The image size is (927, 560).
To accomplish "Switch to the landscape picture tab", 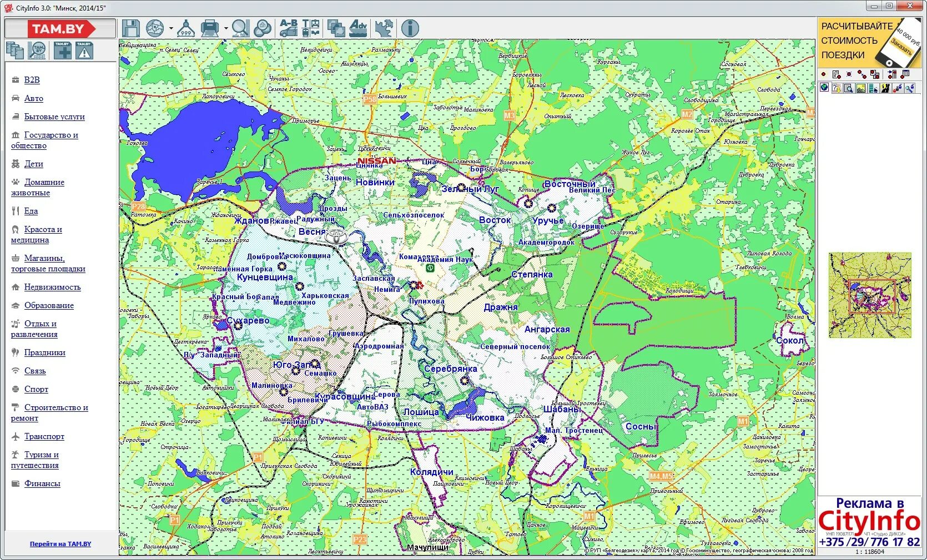I will tap(861, 88).
